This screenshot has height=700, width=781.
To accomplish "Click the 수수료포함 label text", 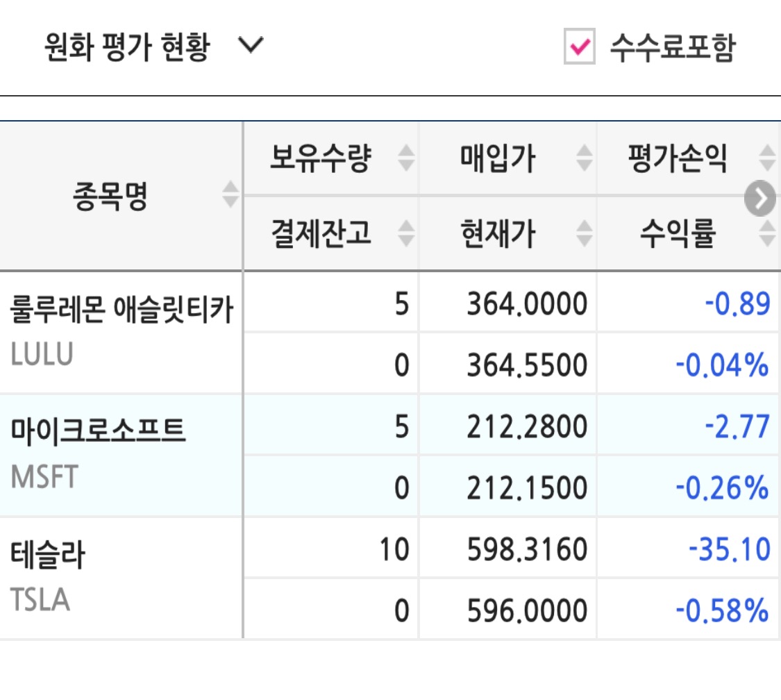I will point(673,47).
